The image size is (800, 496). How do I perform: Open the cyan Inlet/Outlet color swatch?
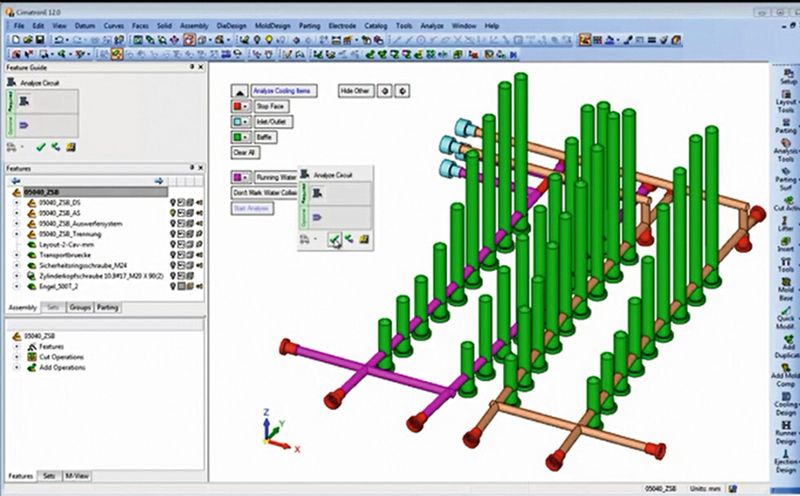click(x=241, y=121)
